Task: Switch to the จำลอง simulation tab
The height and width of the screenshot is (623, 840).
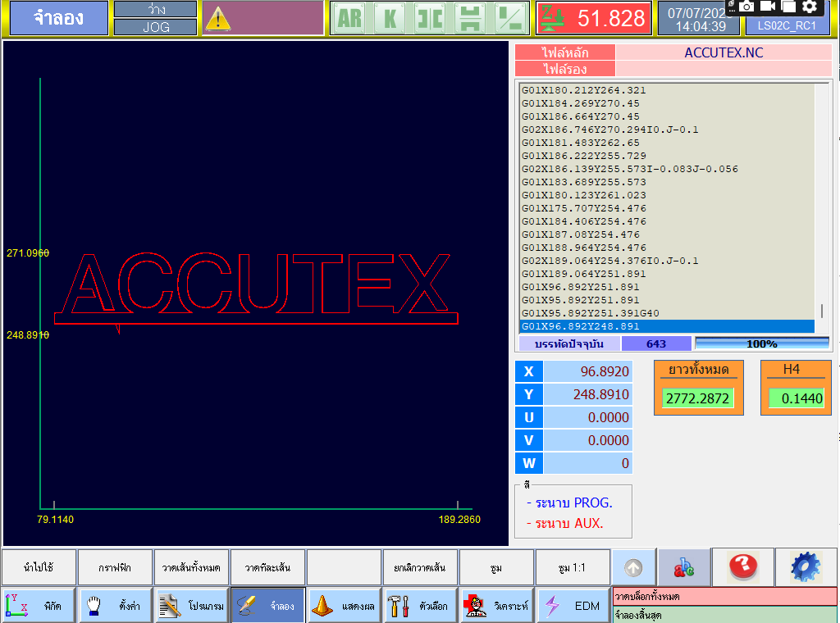Action: pos(268,605)
